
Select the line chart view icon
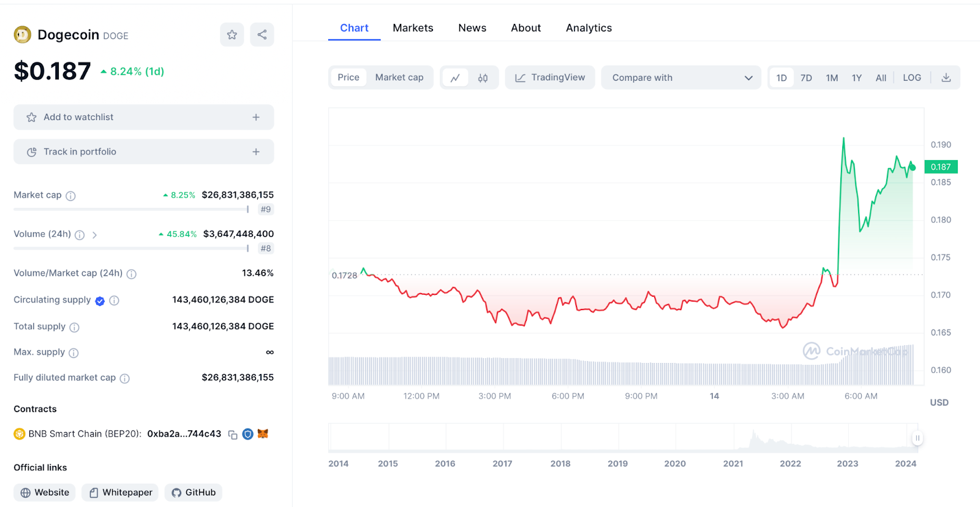pos(455,78)
